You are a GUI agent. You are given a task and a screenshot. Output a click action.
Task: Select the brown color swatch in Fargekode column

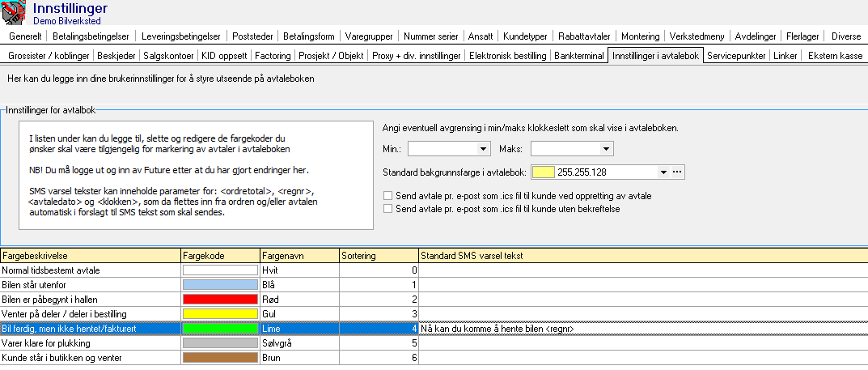coord(220,357)
